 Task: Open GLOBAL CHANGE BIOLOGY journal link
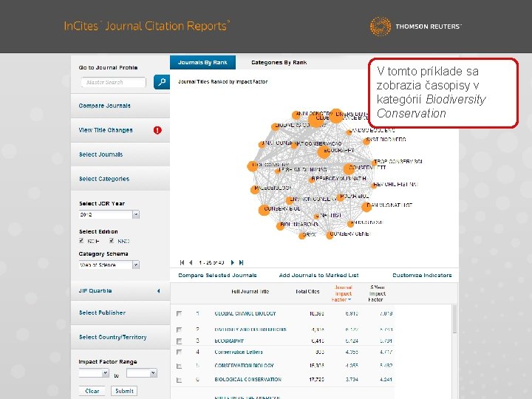tap(245, 314)
